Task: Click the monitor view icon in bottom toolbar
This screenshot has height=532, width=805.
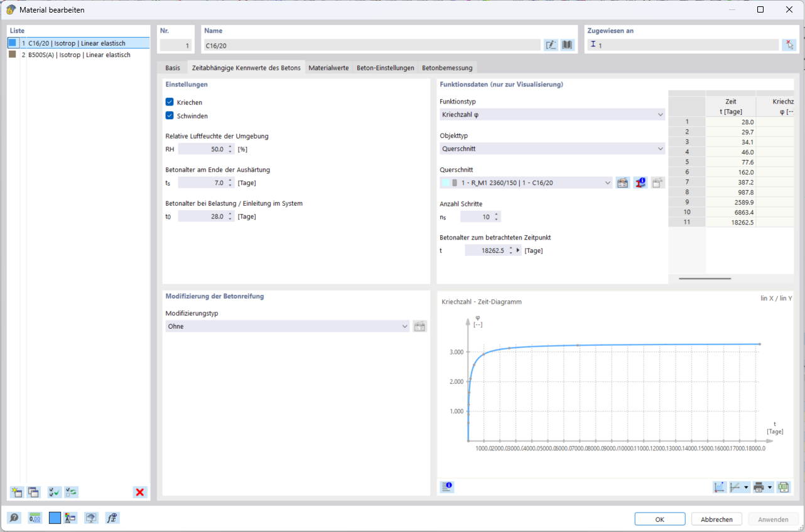Action: point(92,518)
